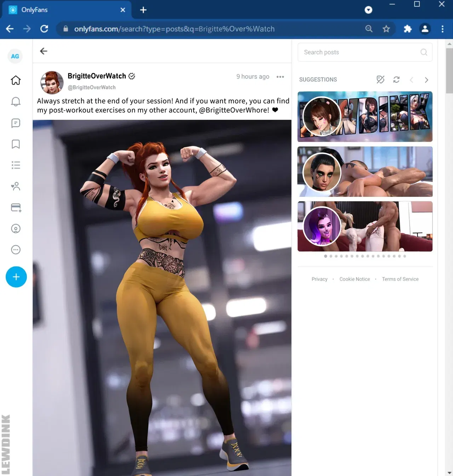Image resolution: width=453 pixels, height=476 pixels.
Task: Open the first suggestion card with LEWDINK banner
Action: [x=365, y=117]
